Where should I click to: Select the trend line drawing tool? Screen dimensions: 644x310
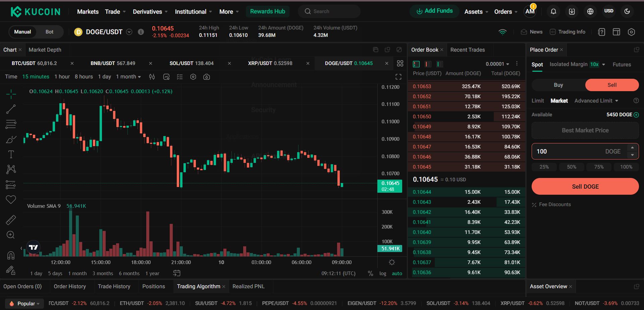click(x=11, y=109)
